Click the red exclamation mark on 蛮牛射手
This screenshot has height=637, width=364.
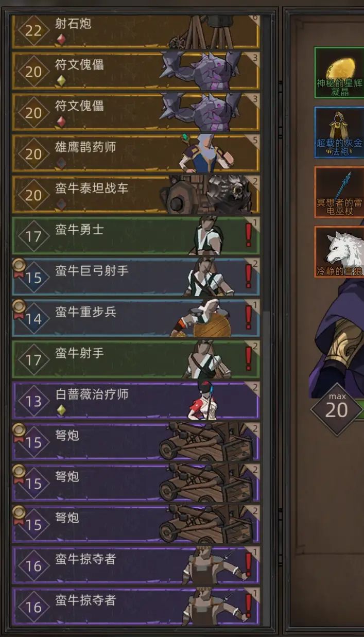click(249, 359)
